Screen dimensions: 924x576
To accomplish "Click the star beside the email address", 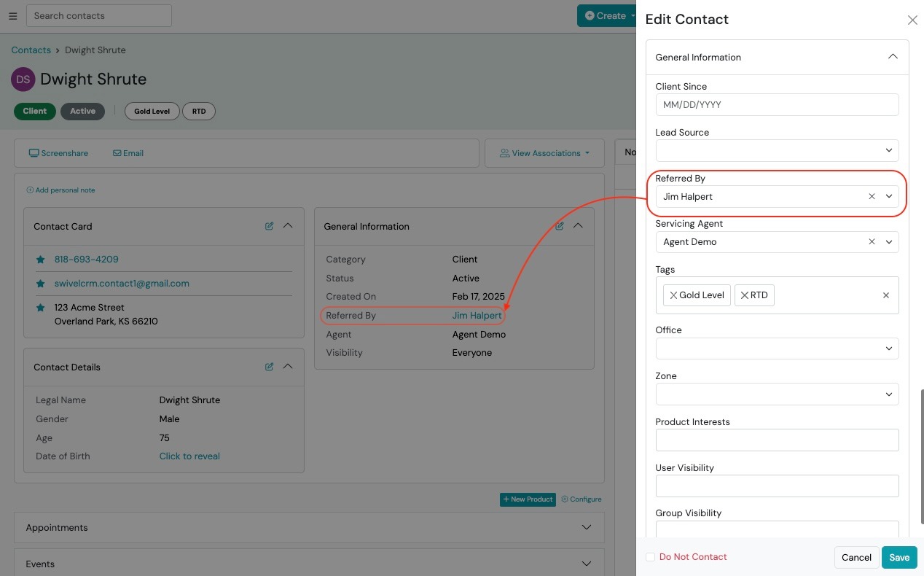I will (x=40, y=284).
